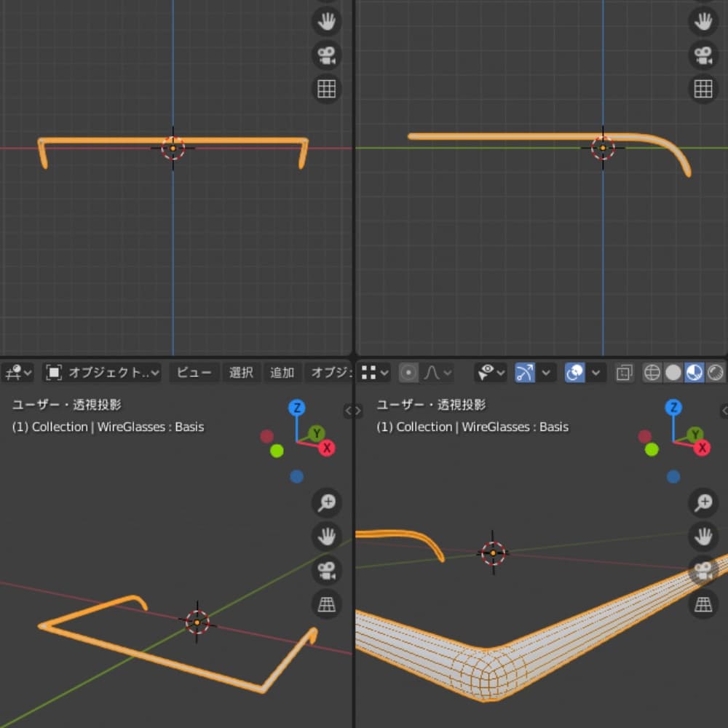Expand object visibility eye dropdown
Image resolution: width=728 pixels, height=728 pixels.
(490, 373)
